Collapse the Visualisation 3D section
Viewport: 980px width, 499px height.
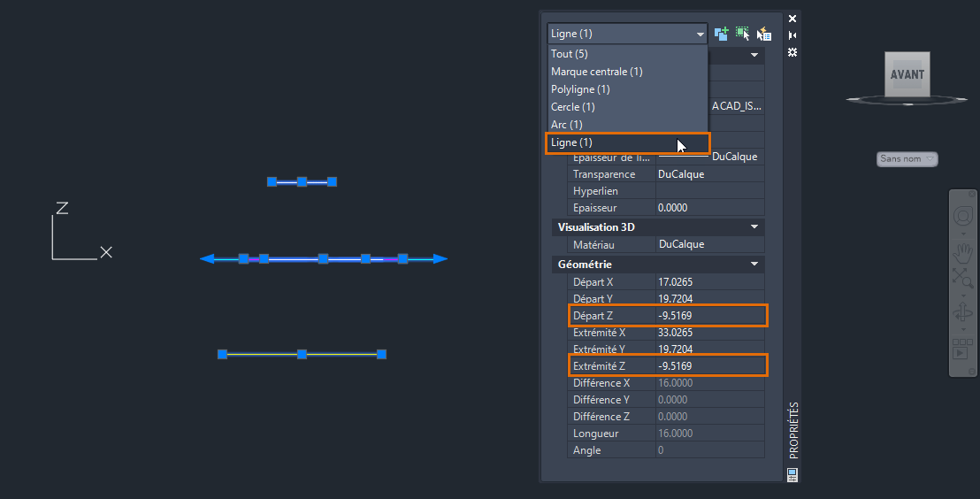[754, 227]
